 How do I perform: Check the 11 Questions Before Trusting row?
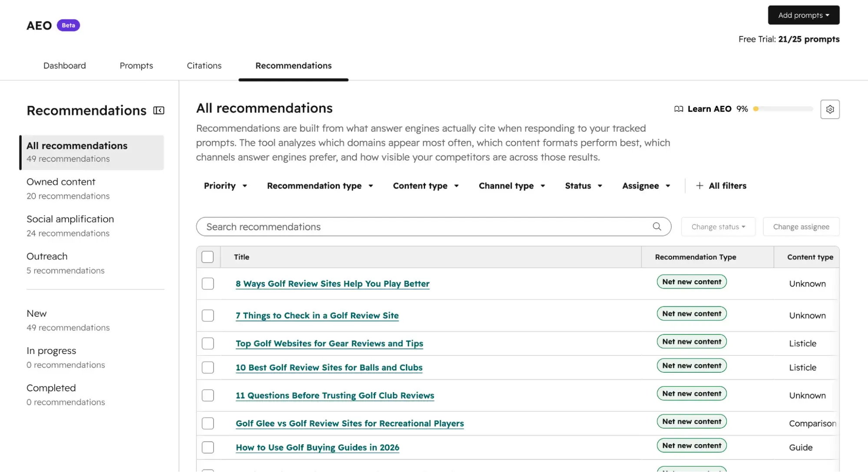(x=208, y=395)
